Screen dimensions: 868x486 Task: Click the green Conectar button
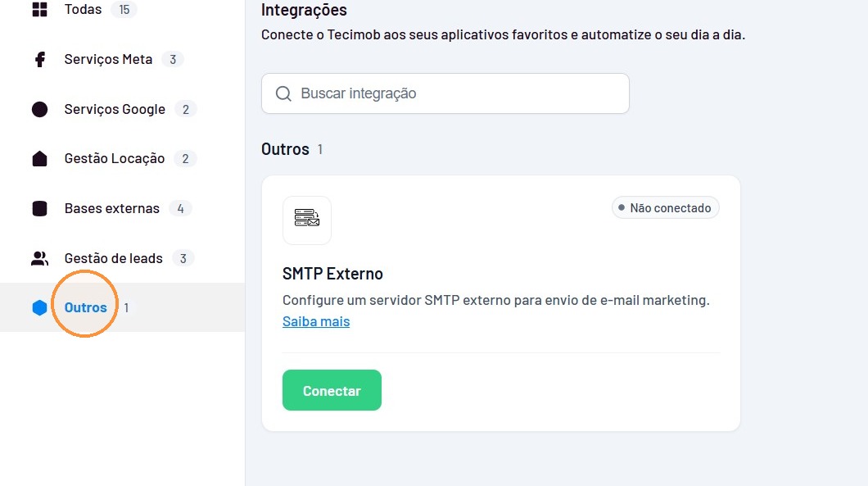(332, 390)
